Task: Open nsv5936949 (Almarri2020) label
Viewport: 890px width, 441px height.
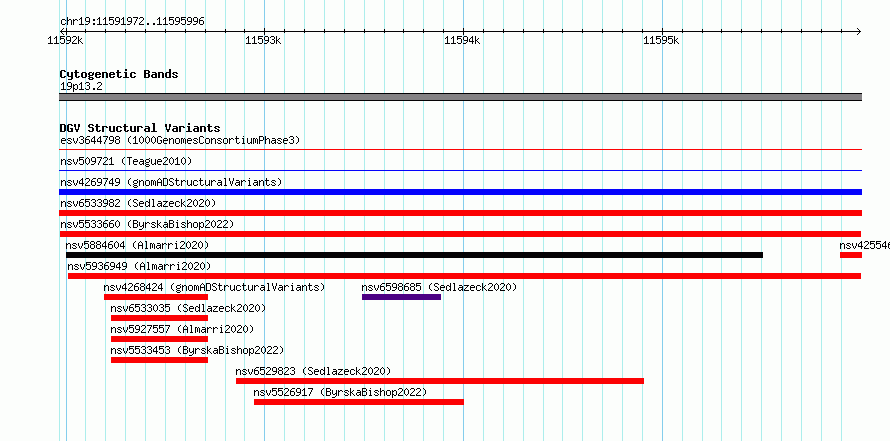Action: (x=139, y=266)
